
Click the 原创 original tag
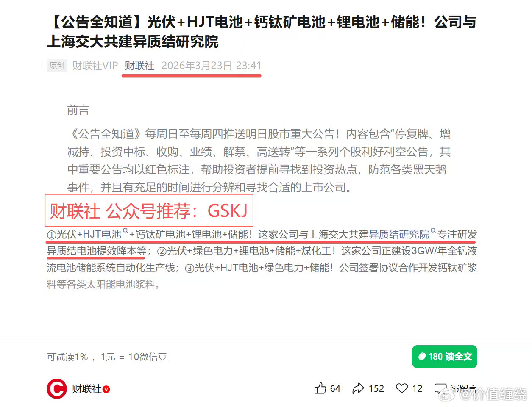57,66
